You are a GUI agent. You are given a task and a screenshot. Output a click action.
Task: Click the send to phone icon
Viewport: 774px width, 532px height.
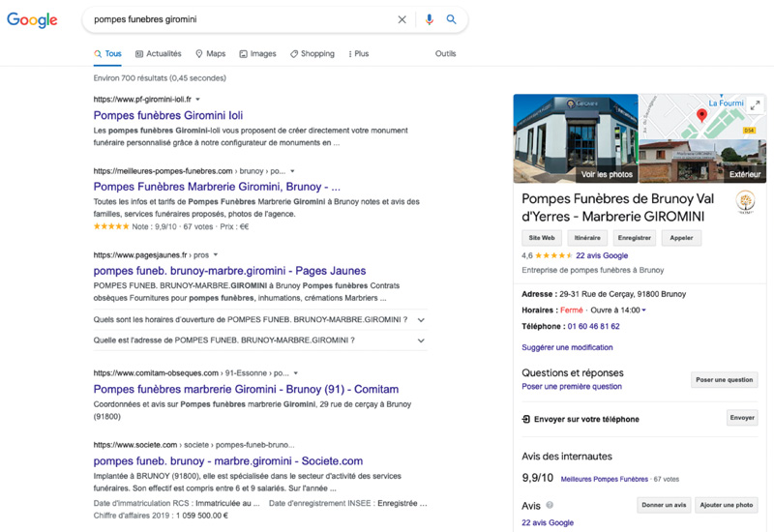pyautogui.click(x=526, y=420)
